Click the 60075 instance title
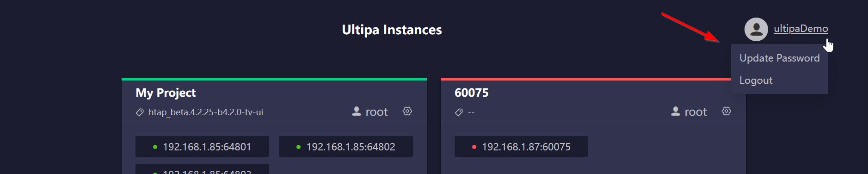 tap(471, 93)
